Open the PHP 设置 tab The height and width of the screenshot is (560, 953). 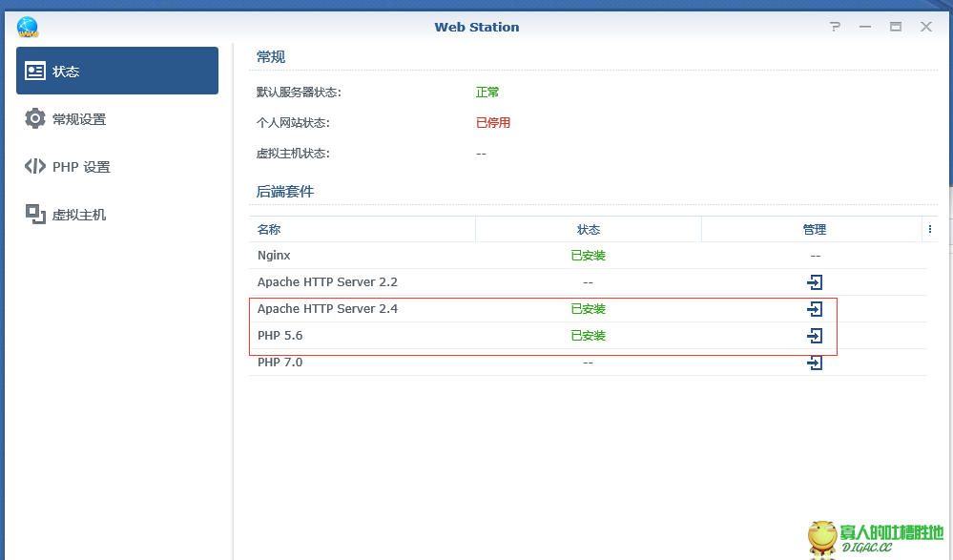(117, 167)
